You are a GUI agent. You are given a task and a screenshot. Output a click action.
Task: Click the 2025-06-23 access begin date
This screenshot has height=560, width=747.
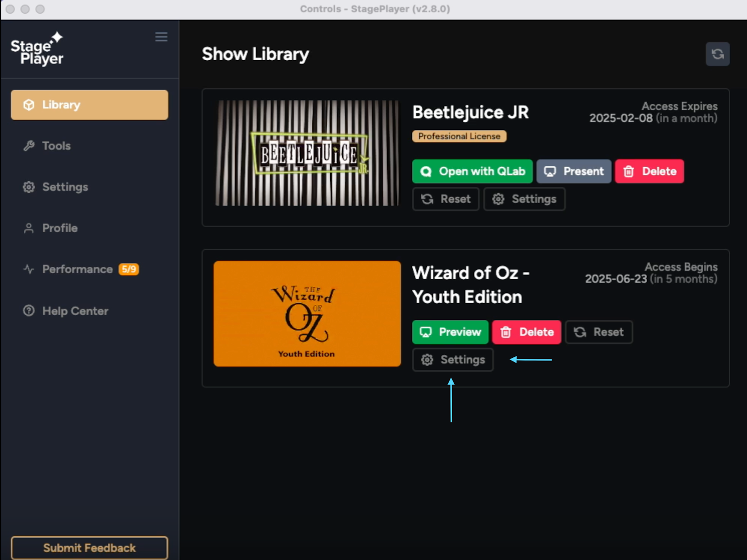click(x=616, y=279)
